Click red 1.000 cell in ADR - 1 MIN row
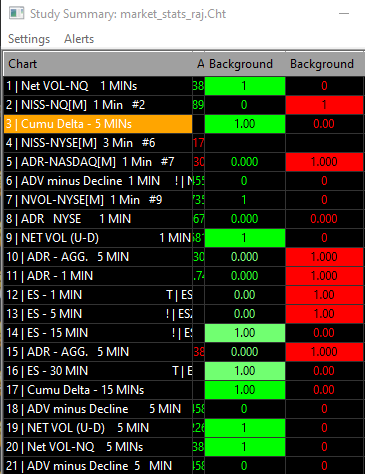The height and width of the screenshot is (474, 365). 324,276
